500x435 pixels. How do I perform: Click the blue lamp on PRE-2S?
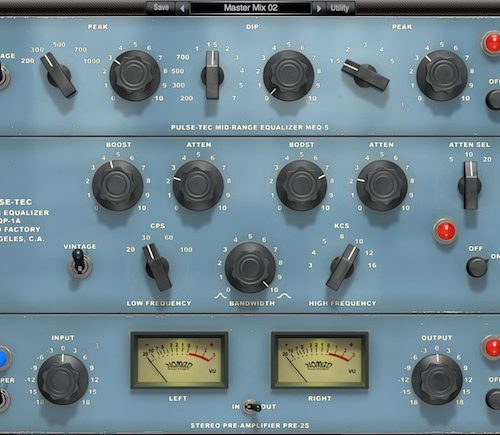pos(3,358)
